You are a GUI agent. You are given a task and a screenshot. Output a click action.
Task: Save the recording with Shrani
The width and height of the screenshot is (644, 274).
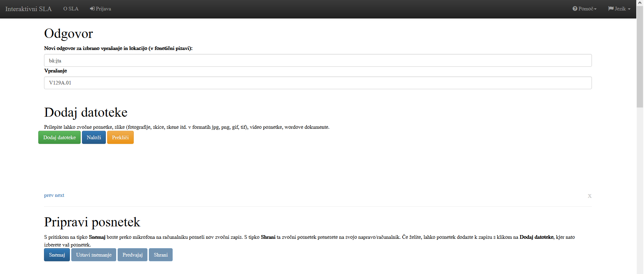click(161, 255)
